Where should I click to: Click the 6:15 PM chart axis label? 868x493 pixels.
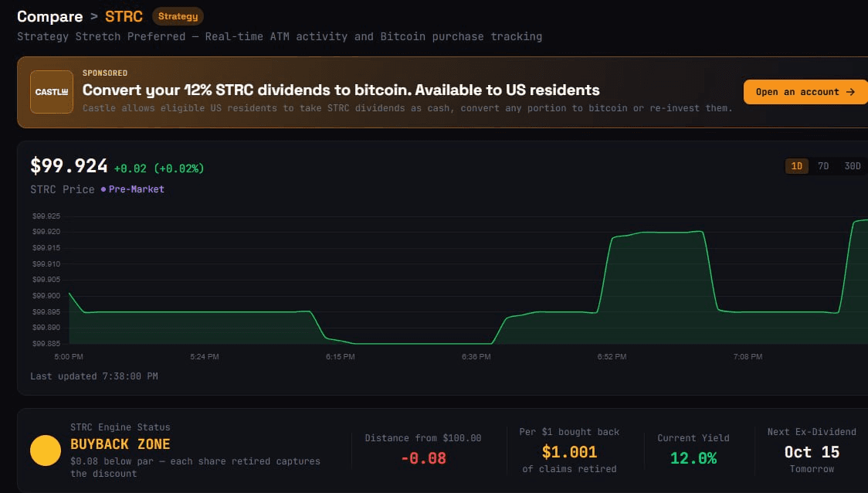[341, 357]
